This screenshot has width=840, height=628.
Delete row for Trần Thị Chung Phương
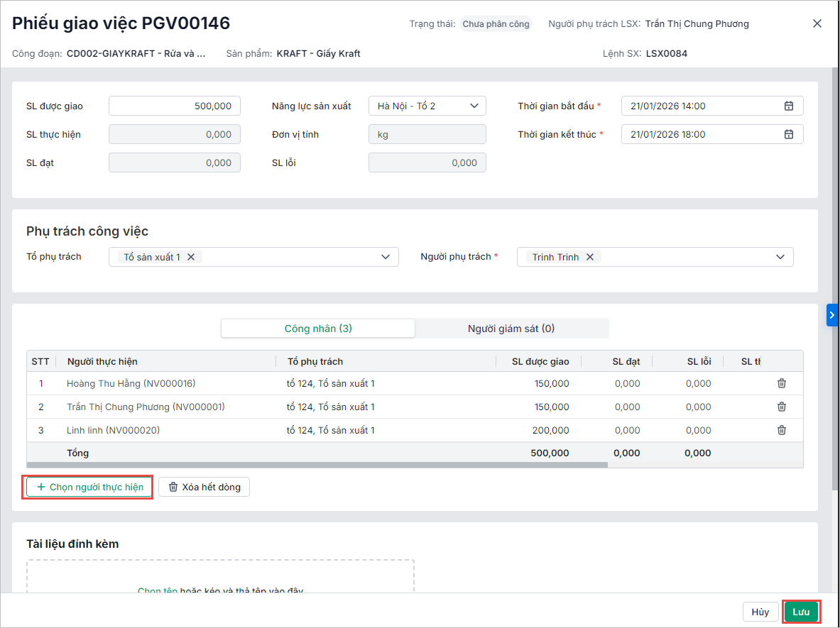[x=782, y=407]
